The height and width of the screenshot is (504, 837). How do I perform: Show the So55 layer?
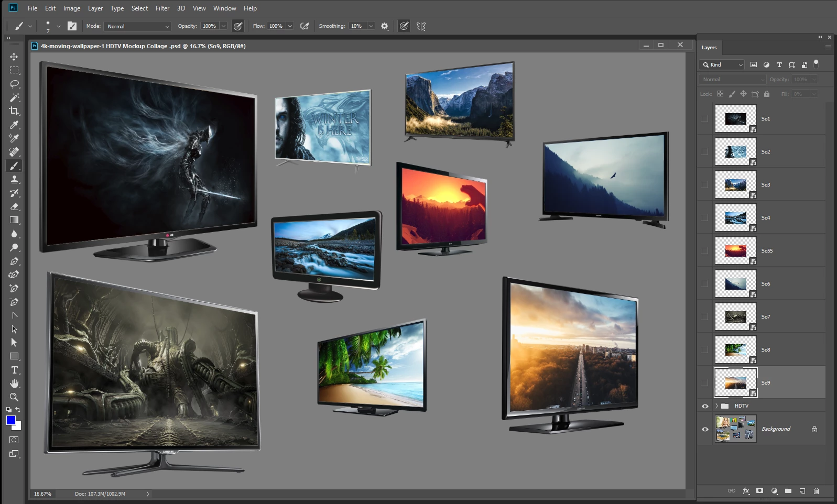coord(705,251)
